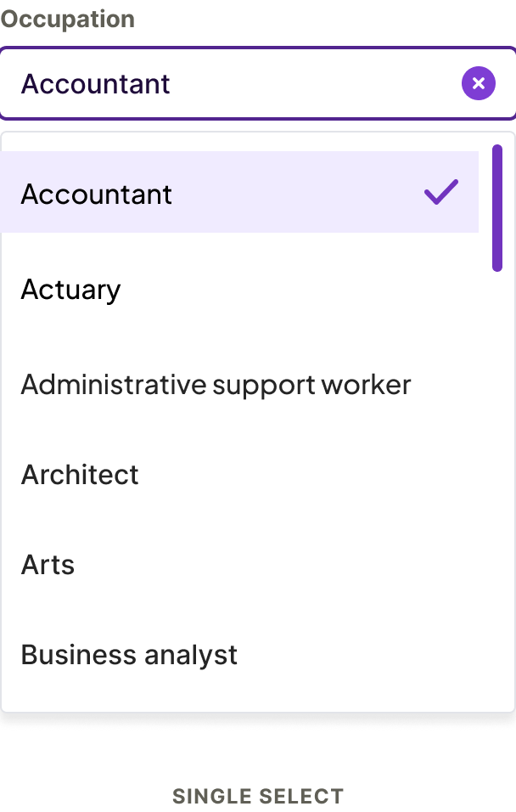Screen dimensions: 516x812
Task: Select Administrative support worker
Action: point(215,384)
